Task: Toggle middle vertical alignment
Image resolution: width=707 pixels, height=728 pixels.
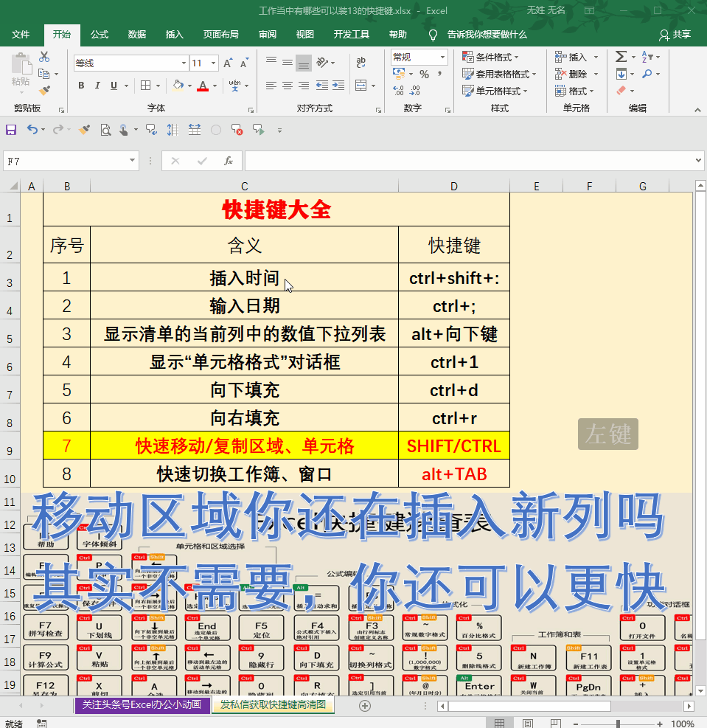Action: tap(288, 62)
